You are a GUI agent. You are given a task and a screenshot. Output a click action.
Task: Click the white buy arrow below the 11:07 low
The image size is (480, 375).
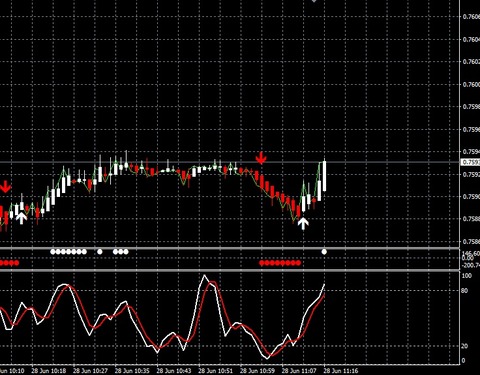(x=303, y=224)
